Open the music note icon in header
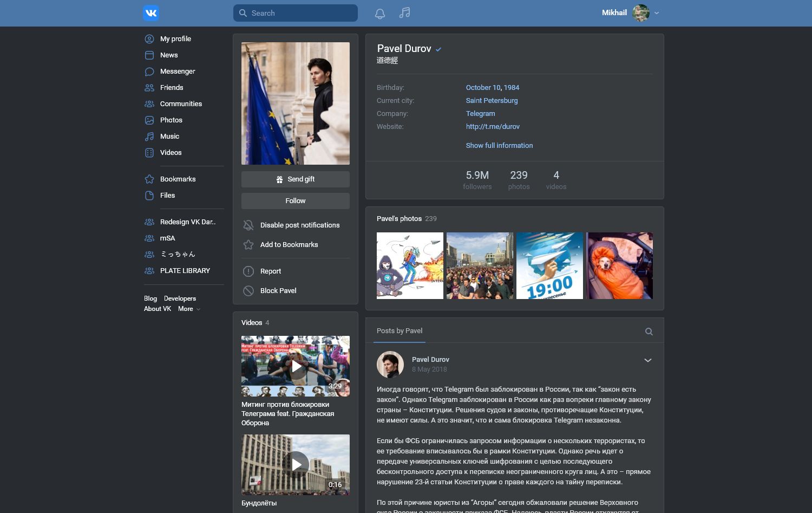The width and height of the screenshot is (812, 513). click(x=404, y=12)
